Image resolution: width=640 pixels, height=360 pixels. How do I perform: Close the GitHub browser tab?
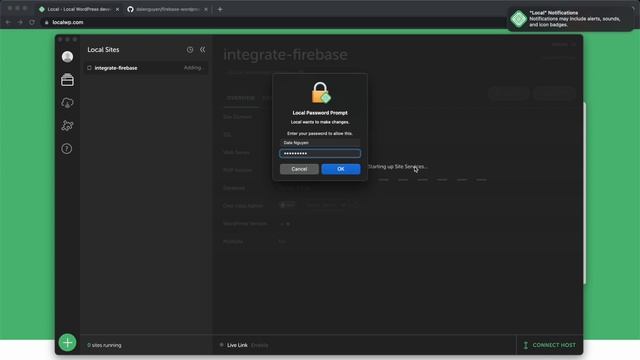206,9
